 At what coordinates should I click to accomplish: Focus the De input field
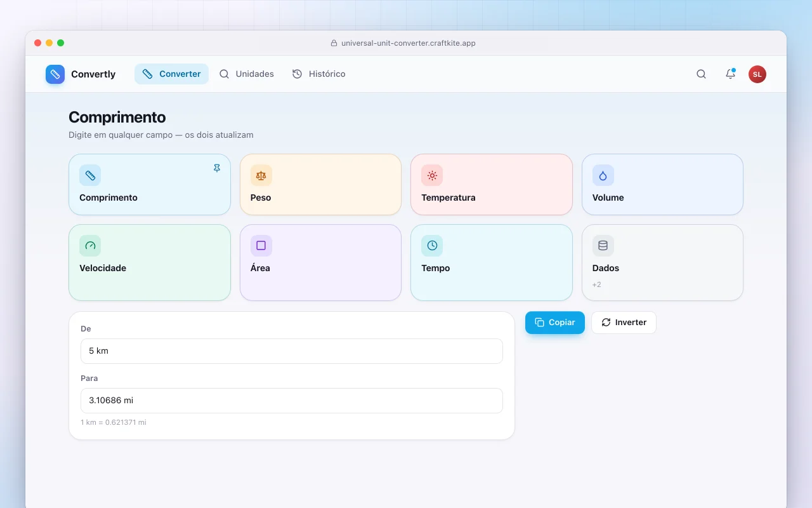point(292,351)
